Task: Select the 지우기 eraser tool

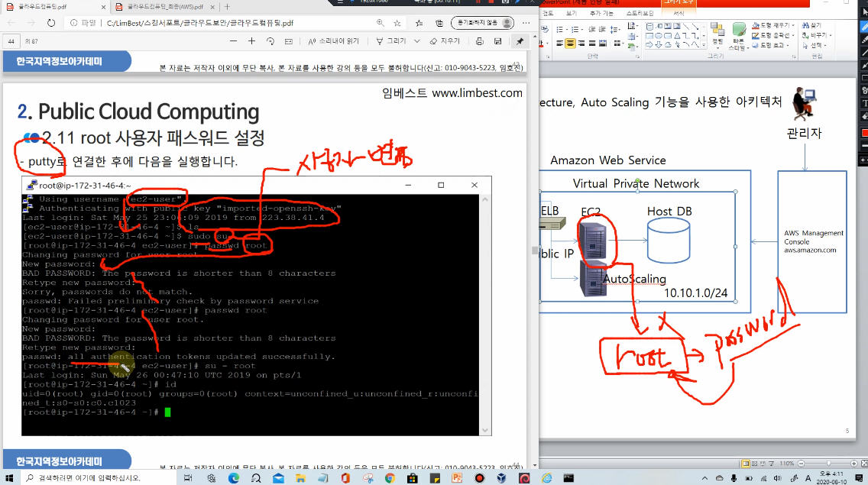Action: (445, 41)
